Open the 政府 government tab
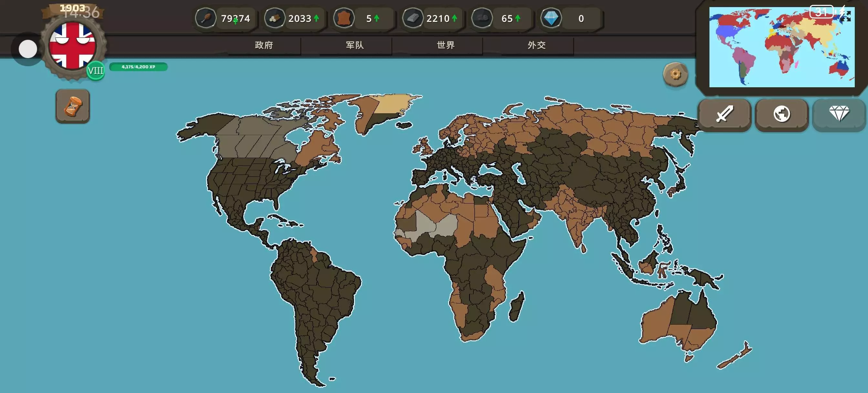This screenshot has height=393, width=868. coord(264,45)
